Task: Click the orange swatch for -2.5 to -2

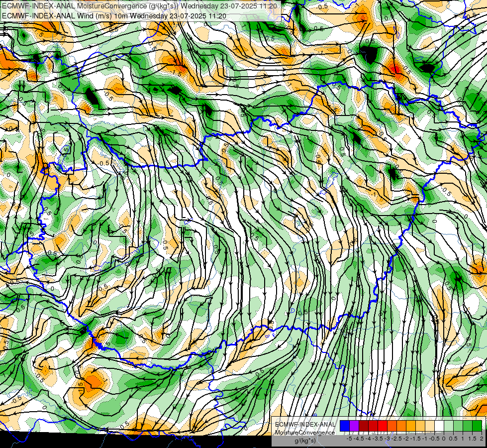Action: (401, 426)
